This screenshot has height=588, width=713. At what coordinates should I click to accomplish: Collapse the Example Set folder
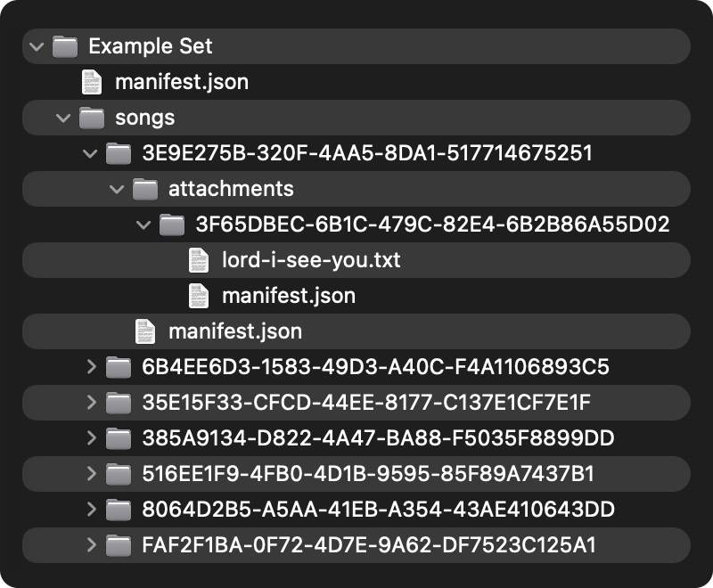pos(36,46)
